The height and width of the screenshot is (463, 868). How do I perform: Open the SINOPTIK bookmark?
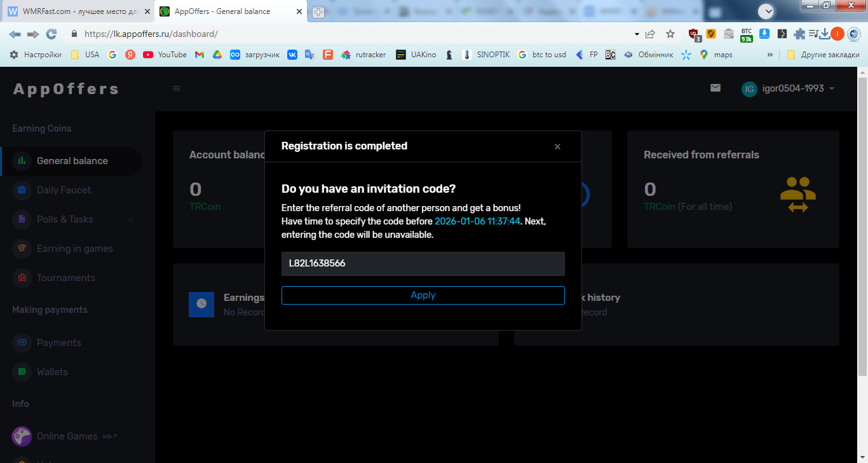click(486, 55)
